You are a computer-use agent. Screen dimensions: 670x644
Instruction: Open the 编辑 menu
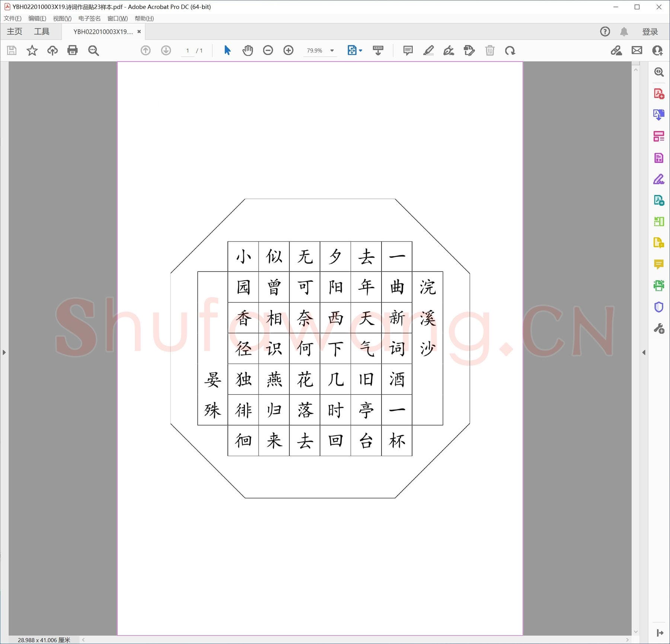point(37,18)
